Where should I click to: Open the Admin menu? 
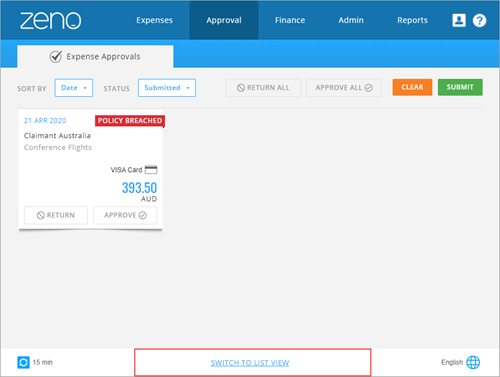click(351, 20)
